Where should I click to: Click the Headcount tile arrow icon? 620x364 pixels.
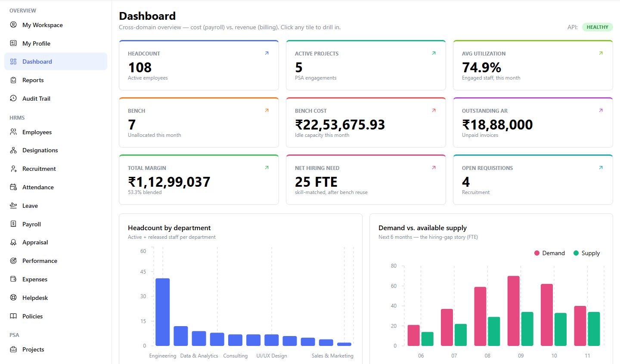tap(267, 53)
